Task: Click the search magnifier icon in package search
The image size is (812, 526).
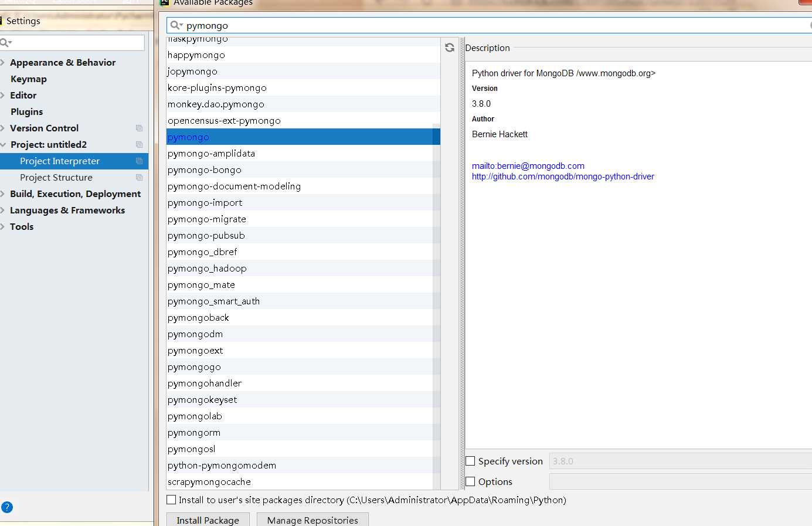Action: point(176,25)
